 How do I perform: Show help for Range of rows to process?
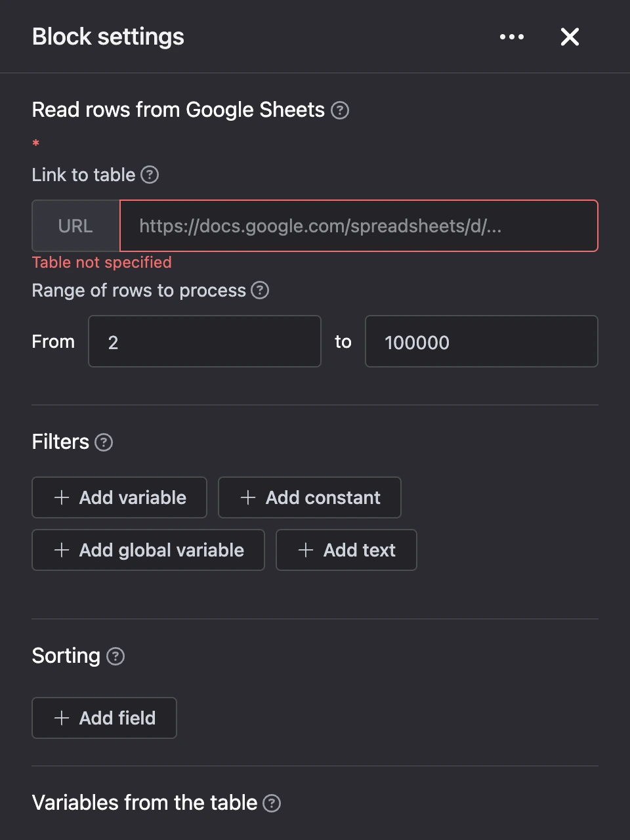coord(260,290)
